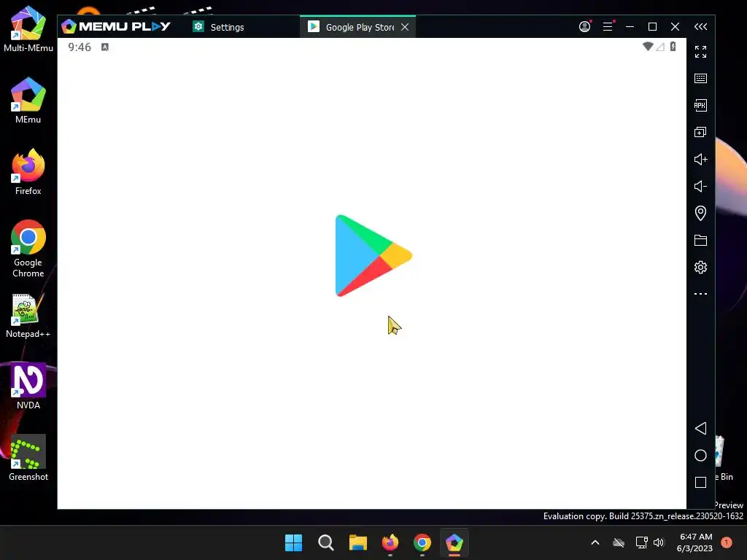
Task: Select Firefox desktop shortcut
Action: click(x=28, y=172)
